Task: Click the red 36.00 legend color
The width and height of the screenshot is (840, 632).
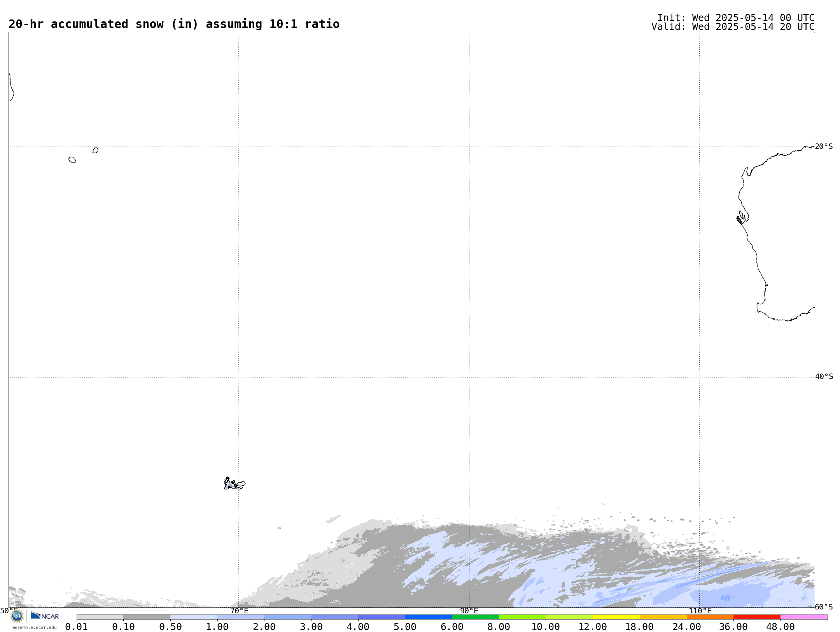Action: tap(757, 617)
